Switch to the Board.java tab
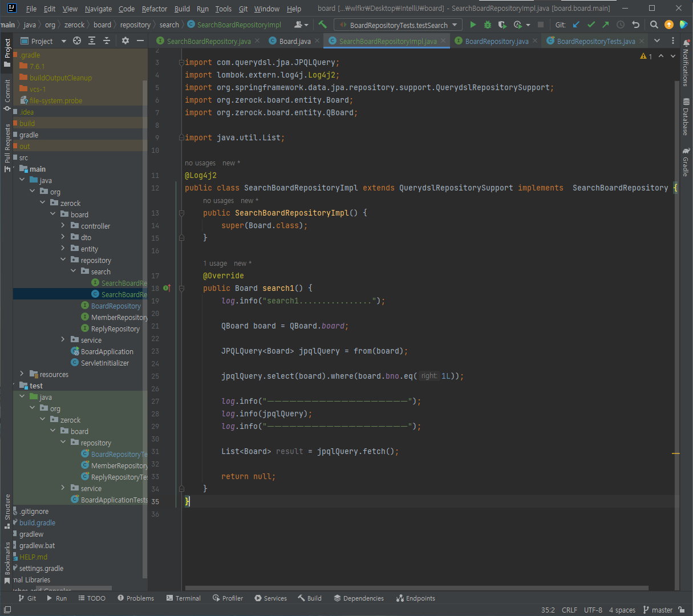 pos(295,41)
